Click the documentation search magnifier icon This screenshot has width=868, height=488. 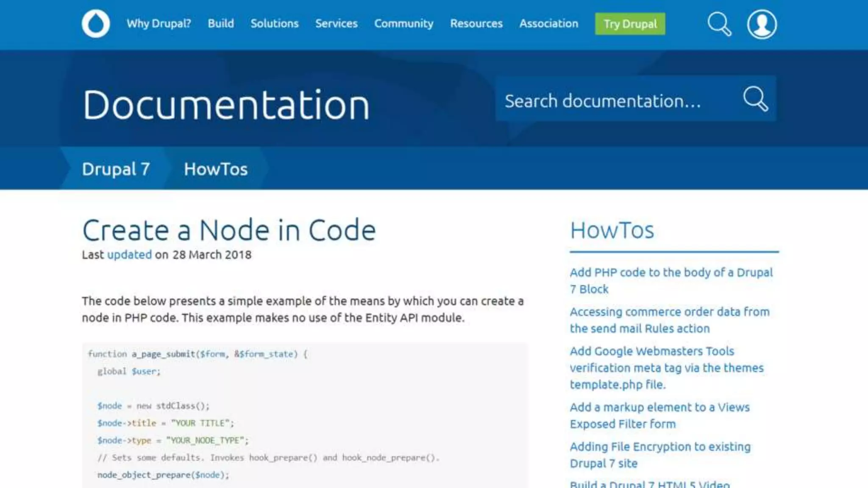(x=755, y=99)
